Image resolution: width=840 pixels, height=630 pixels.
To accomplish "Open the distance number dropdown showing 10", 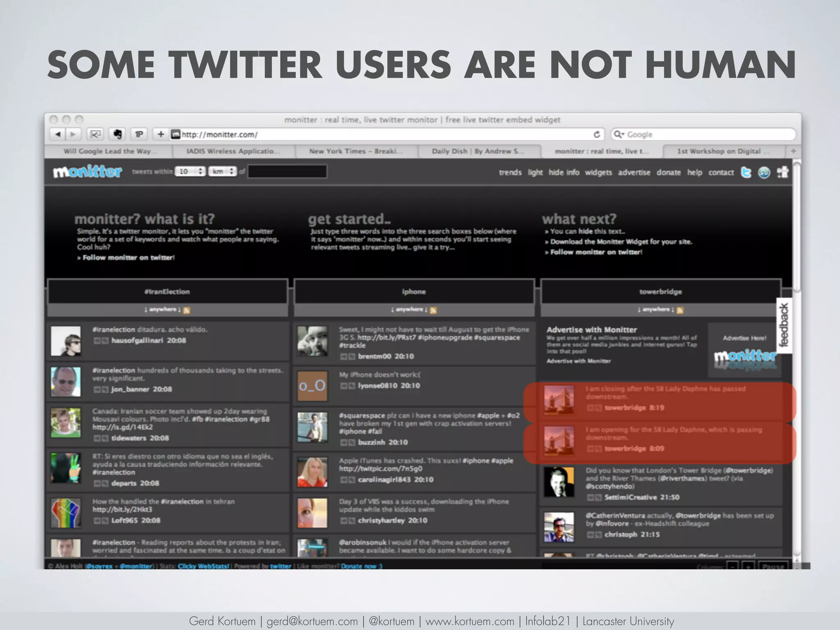I will coord(190,171).
